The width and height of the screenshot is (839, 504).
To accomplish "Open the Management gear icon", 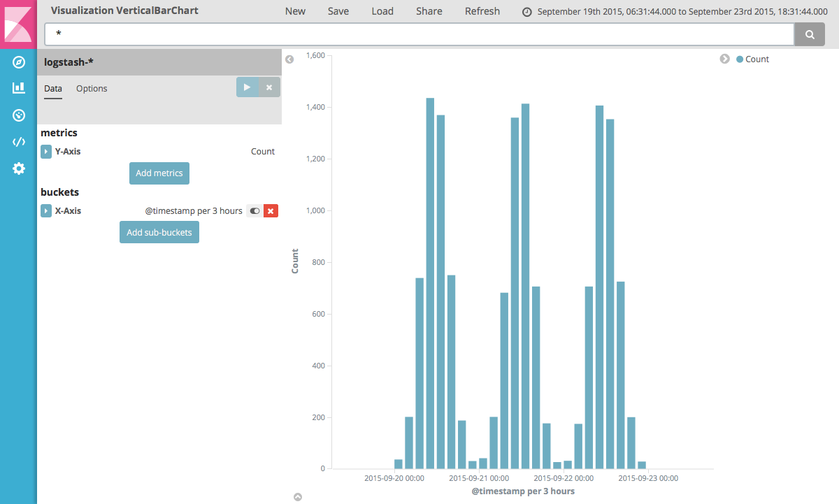I will (19, 168).
